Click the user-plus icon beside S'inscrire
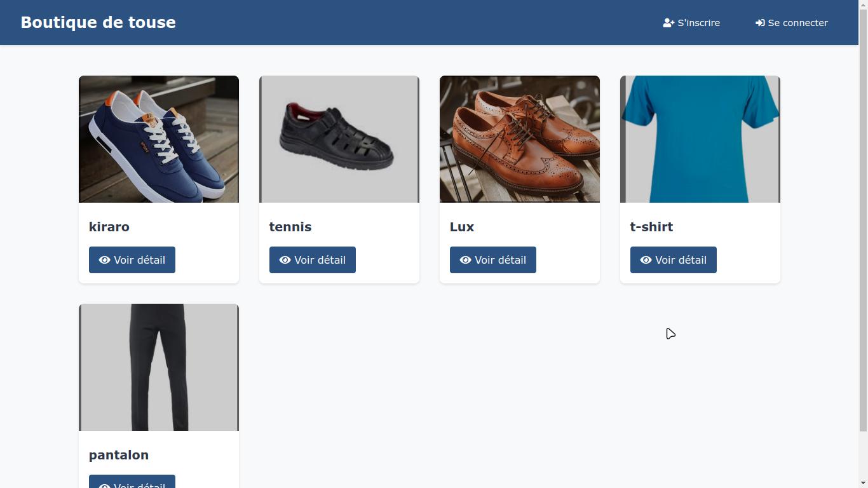Image resolution: width=868 pixels, height=488 pixels. click(668, 23)
